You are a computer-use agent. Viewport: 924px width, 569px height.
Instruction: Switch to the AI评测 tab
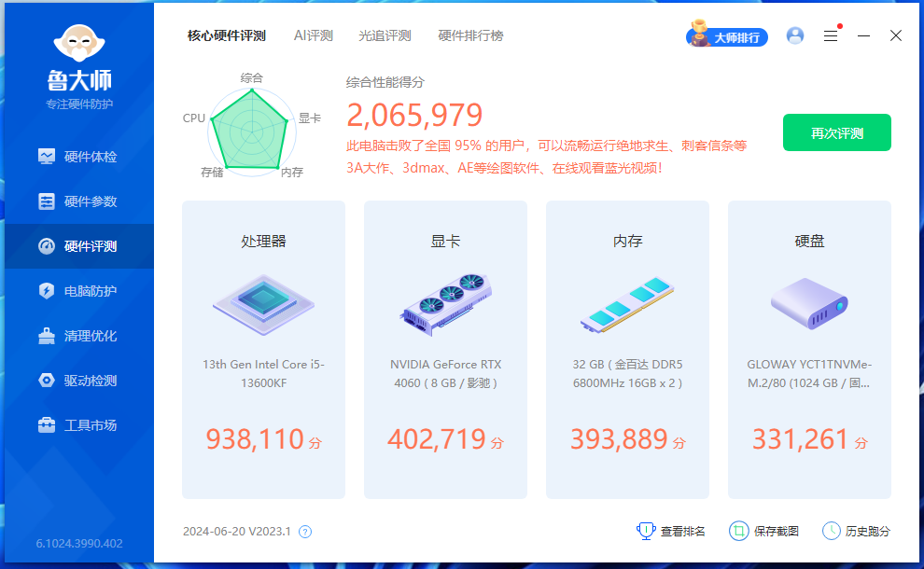click(313, 36)
